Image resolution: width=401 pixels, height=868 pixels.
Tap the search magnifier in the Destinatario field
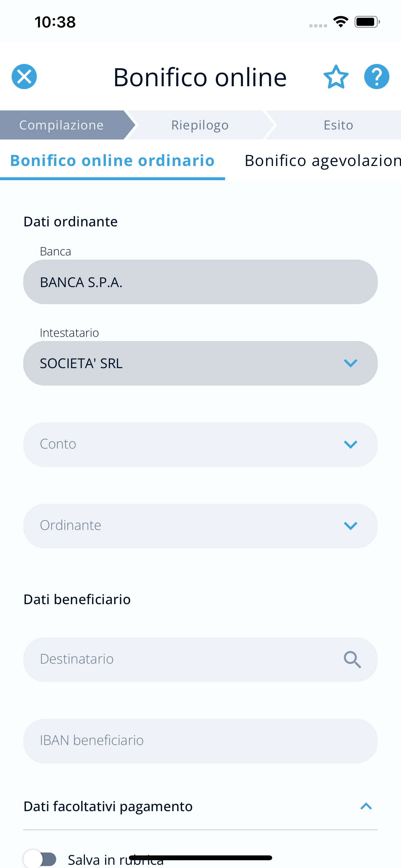tap(352, 659)
